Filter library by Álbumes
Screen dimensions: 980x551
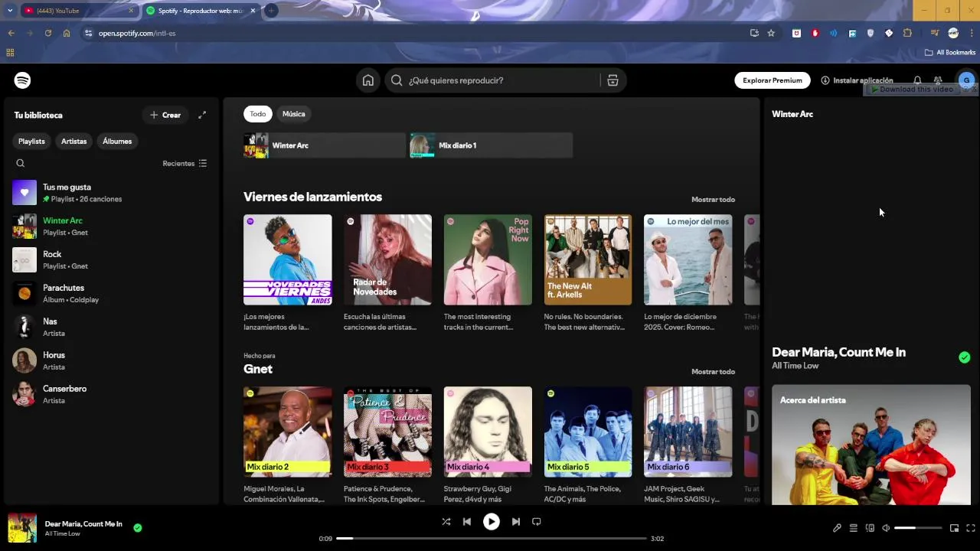(x=117, y=142)
